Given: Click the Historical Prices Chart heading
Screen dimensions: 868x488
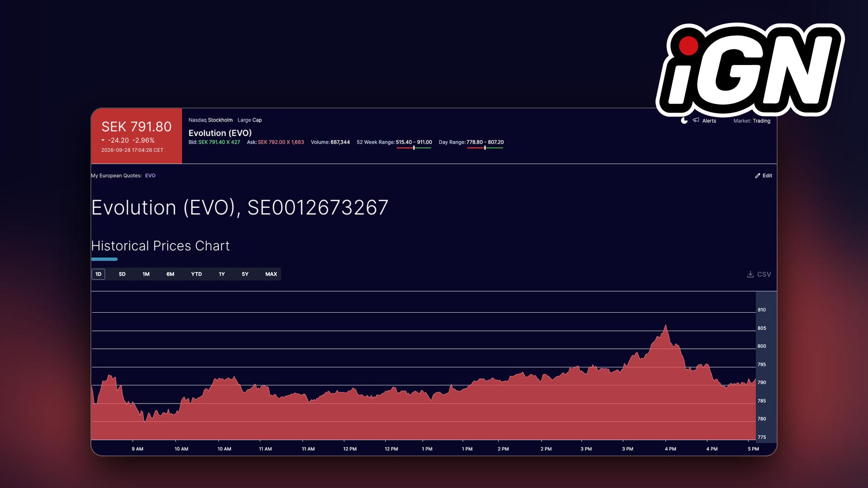Looking at the screenshot, I should (160, 246).
